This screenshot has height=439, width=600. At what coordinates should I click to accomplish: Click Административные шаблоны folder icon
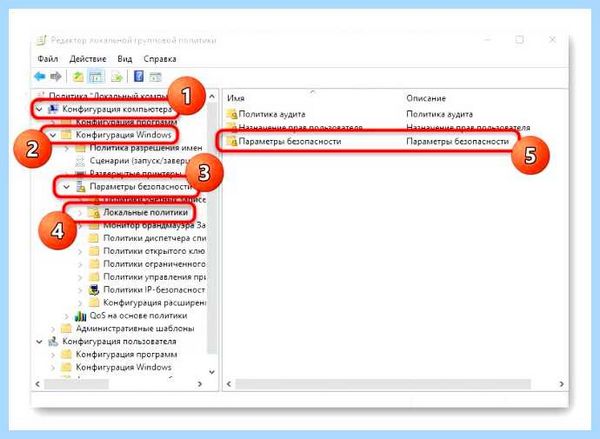click(x=67, y=328)
